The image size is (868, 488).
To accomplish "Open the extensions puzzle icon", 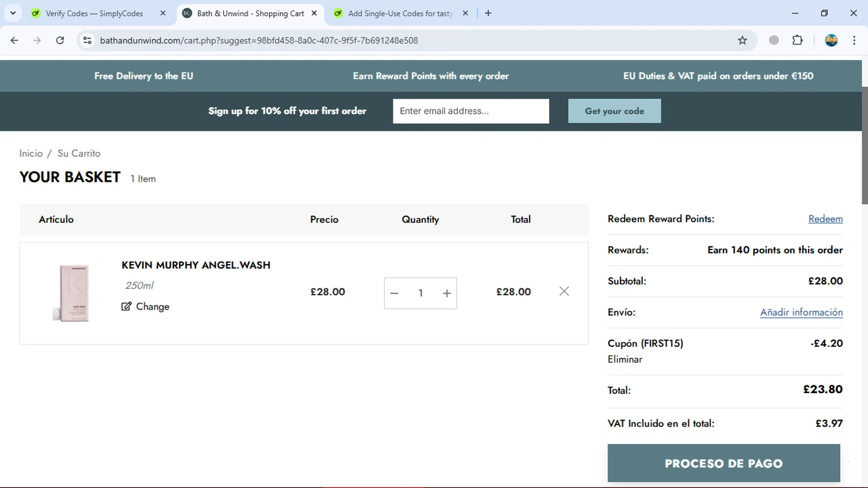I will (x=797, y=40).
